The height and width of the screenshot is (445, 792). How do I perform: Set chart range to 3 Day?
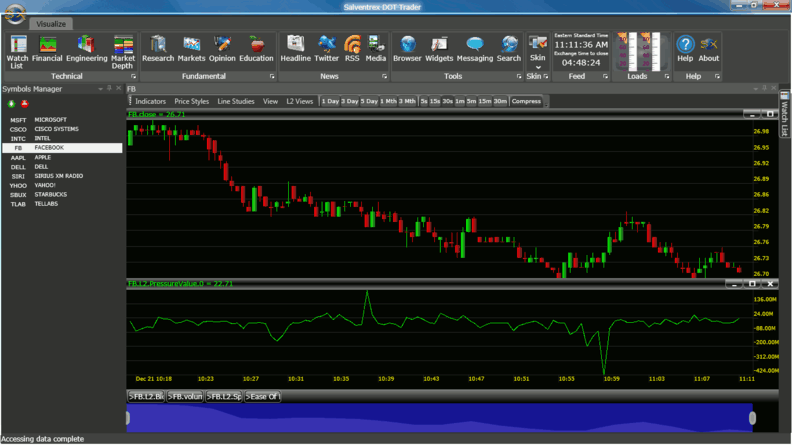(x=350, y=102)
